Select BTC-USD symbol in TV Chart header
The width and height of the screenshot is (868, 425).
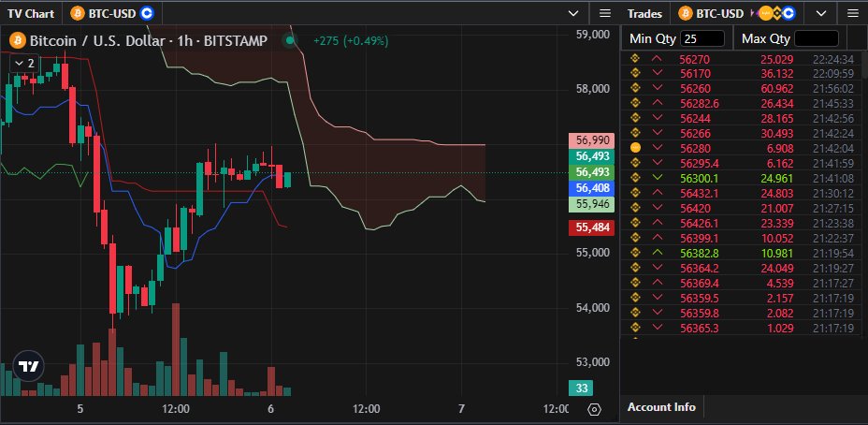(111, 13)
